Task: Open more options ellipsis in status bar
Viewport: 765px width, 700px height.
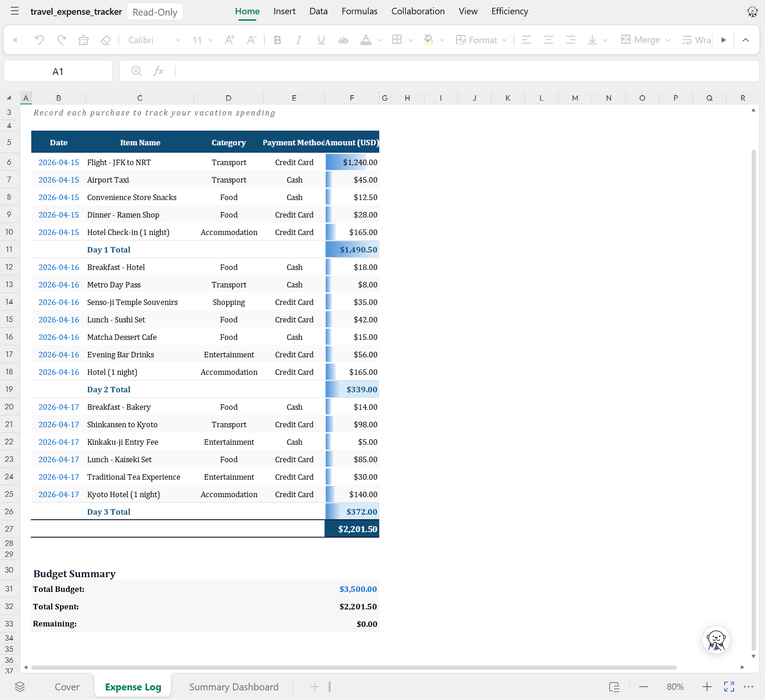Action: (748, 687)
